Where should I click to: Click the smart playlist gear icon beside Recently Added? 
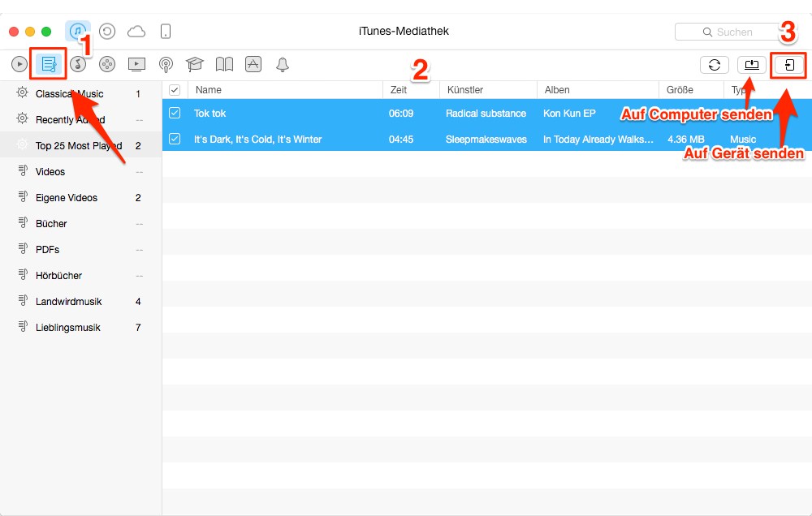click(22, 118)
